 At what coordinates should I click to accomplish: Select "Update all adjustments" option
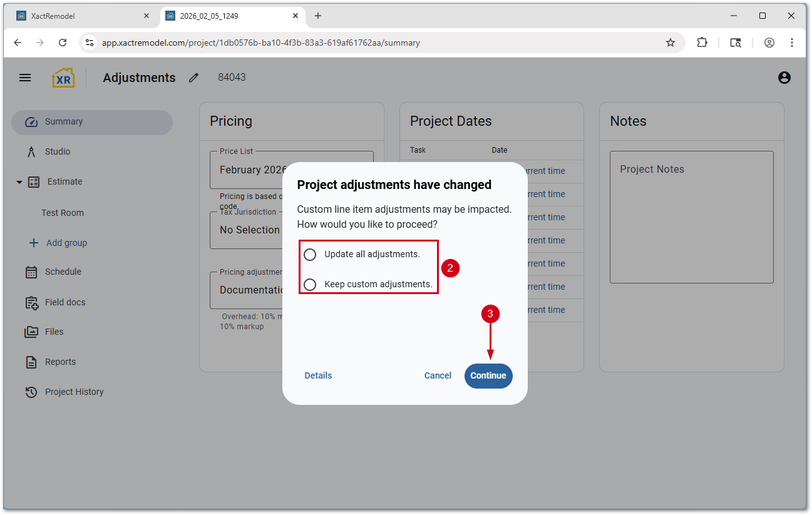[310, 255]
